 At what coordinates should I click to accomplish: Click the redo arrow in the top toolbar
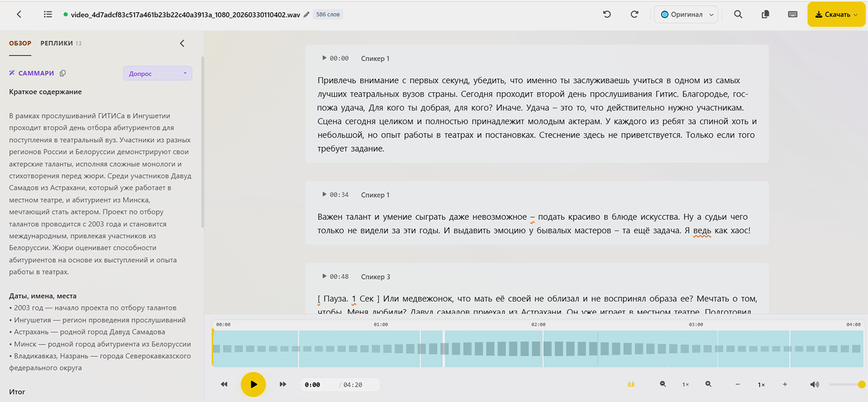[635, 15]
